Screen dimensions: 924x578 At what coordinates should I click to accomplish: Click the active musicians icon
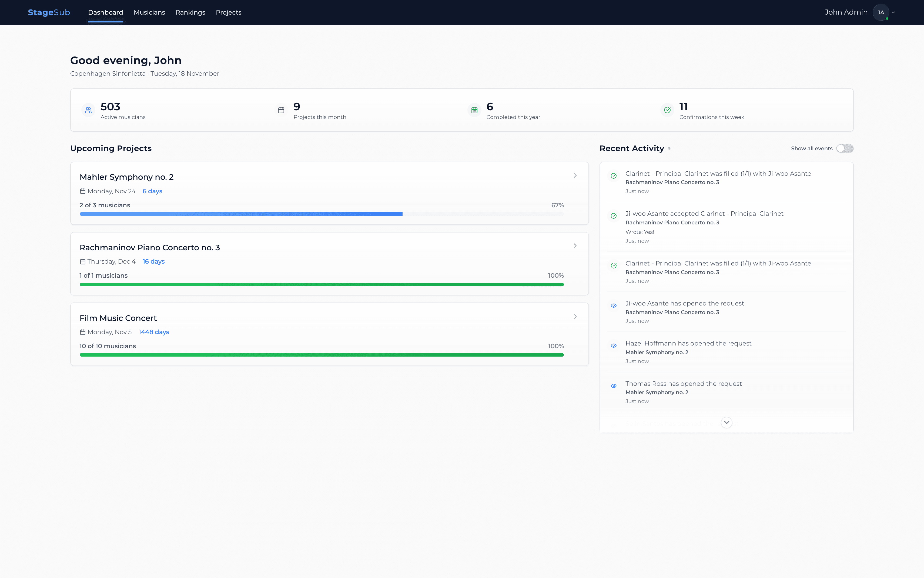tap(88, 110)
